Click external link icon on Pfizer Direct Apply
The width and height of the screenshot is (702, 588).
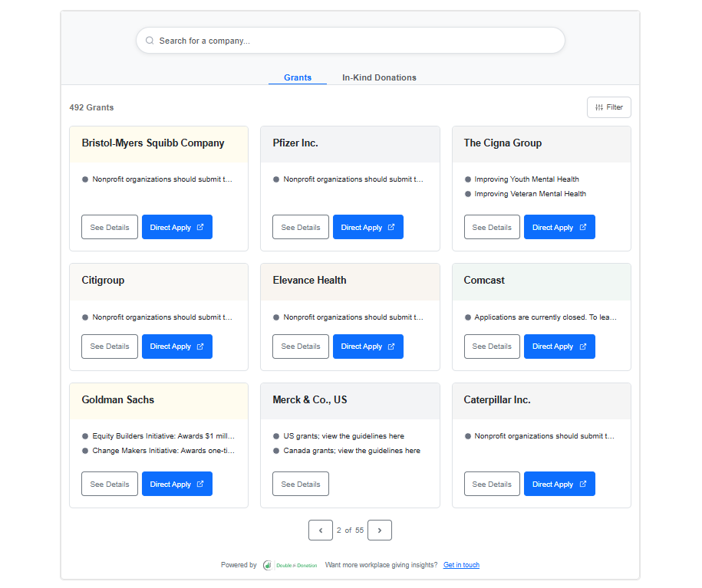coord(391,227)
